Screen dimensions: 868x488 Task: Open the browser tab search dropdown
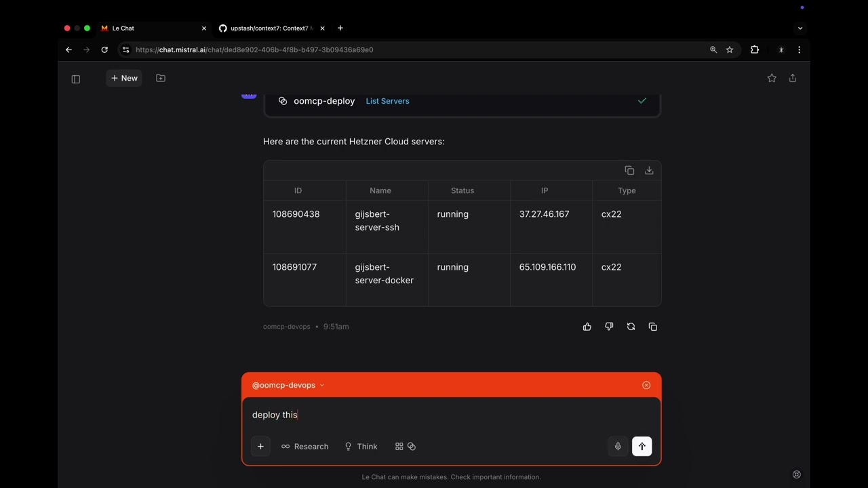800,28
